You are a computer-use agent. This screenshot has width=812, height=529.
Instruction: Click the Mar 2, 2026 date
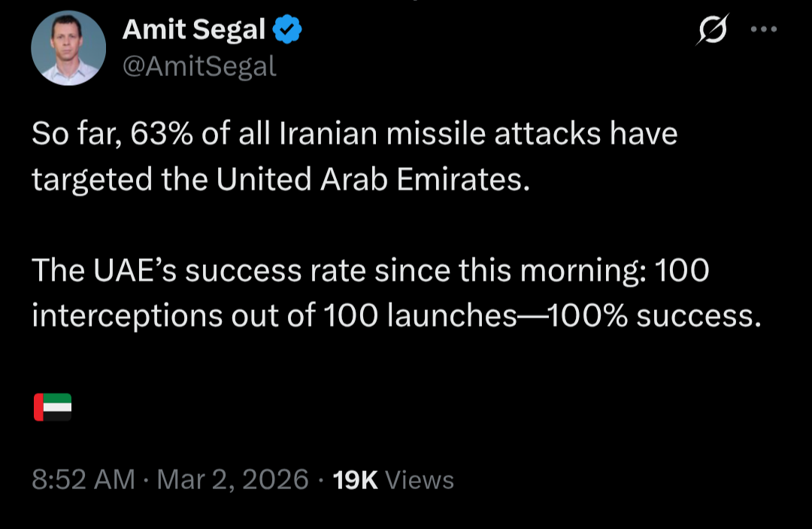click(x=232, y=479)
